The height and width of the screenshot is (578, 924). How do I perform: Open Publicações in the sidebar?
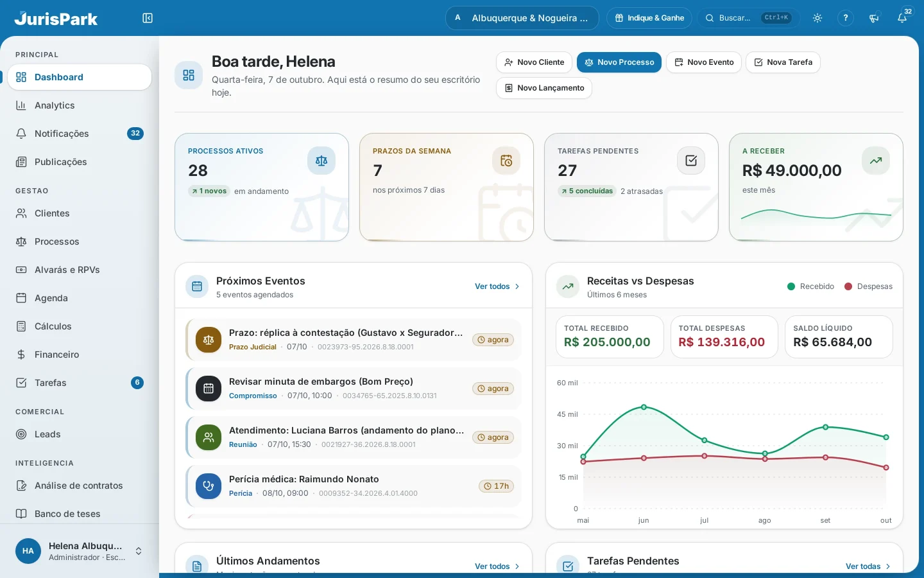80,162
